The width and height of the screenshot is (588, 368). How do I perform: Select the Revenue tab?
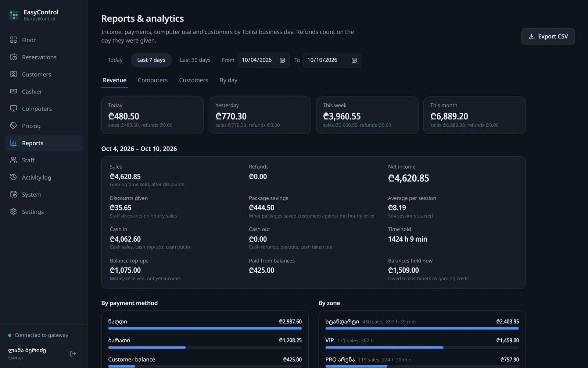[115, 80]
